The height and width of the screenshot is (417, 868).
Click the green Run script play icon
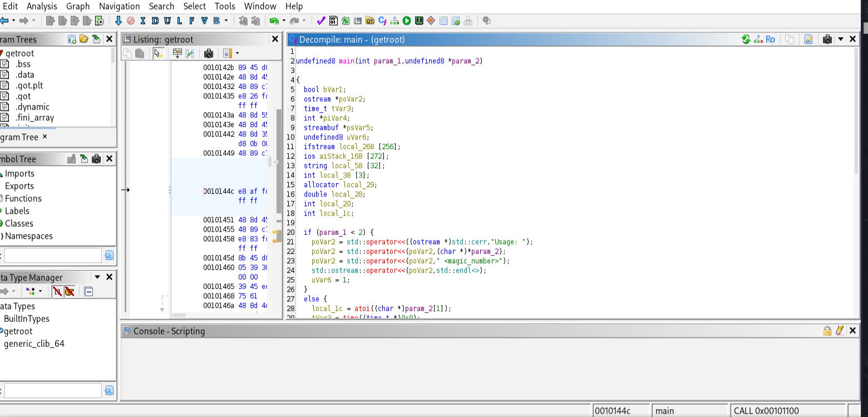407,21
